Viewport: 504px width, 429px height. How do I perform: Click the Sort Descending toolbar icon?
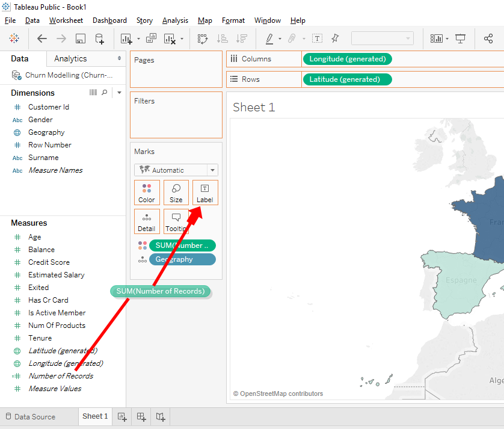(242, 38)
